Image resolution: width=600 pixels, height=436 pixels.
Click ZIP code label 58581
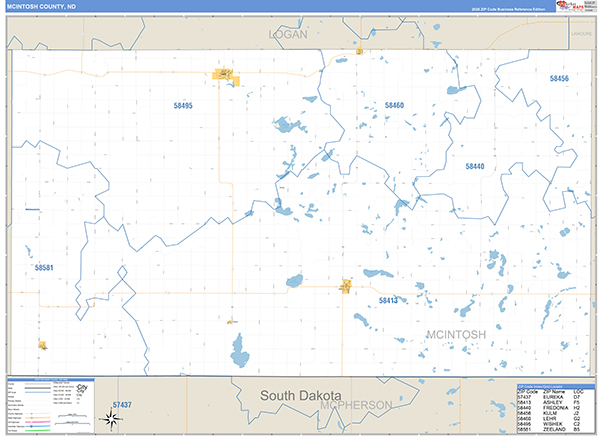tap(43, 268)
